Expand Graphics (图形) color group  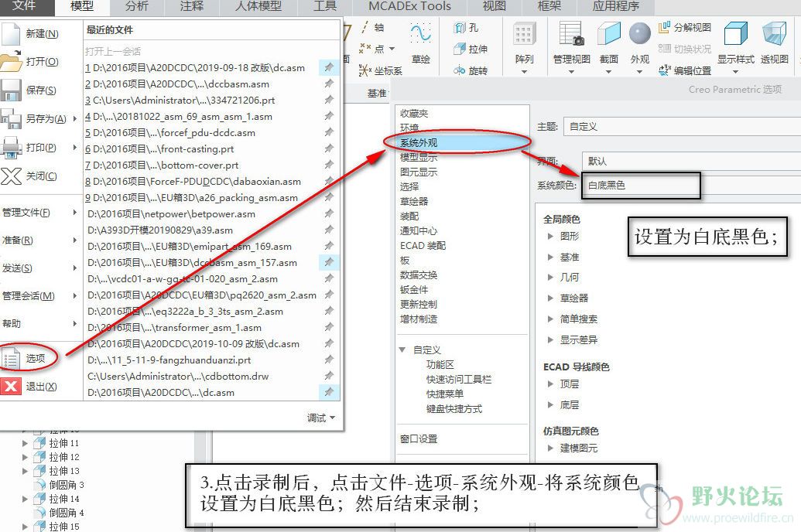550,237
